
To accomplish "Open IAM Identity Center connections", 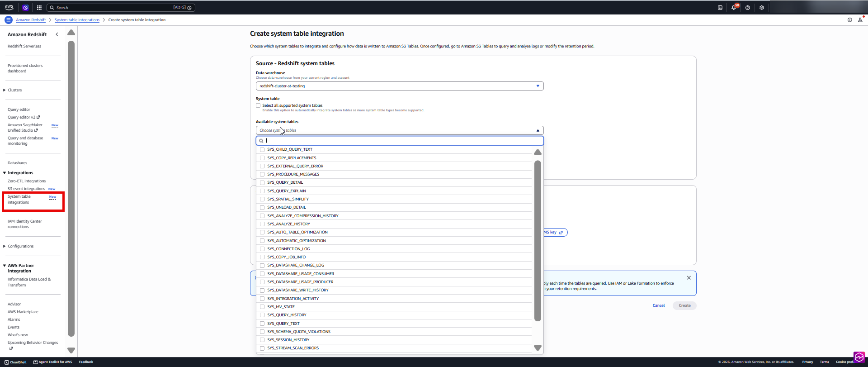I will (25, 224).
